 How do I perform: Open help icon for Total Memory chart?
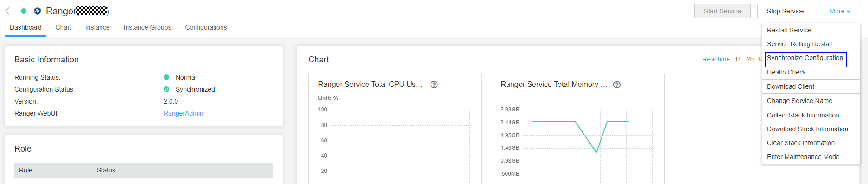(617, 85)
